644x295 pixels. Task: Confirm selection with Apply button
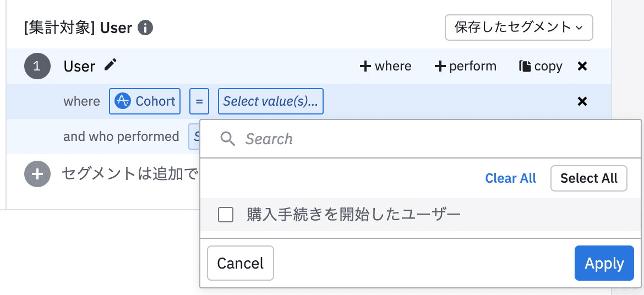[x=604, y=264]
